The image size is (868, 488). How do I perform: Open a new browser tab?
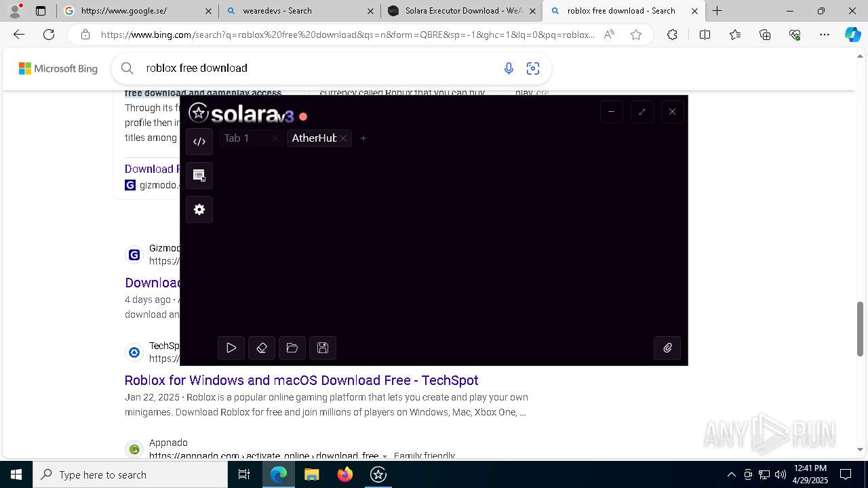(717, 11)
